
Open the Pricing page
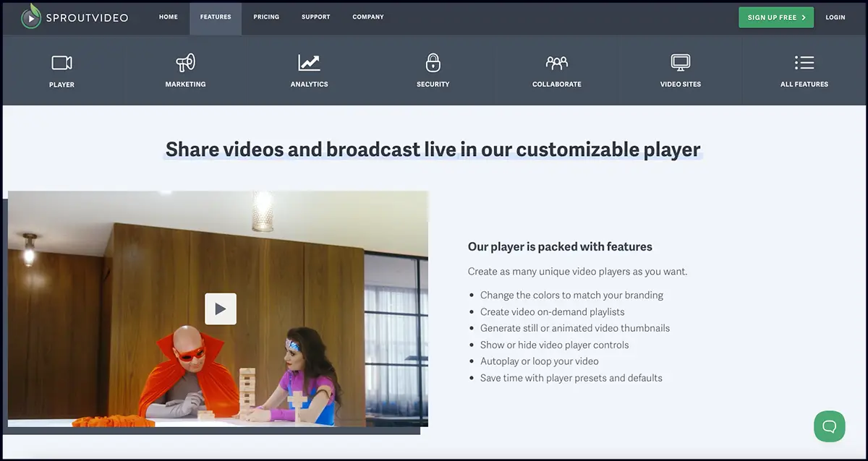pos(266,17)
